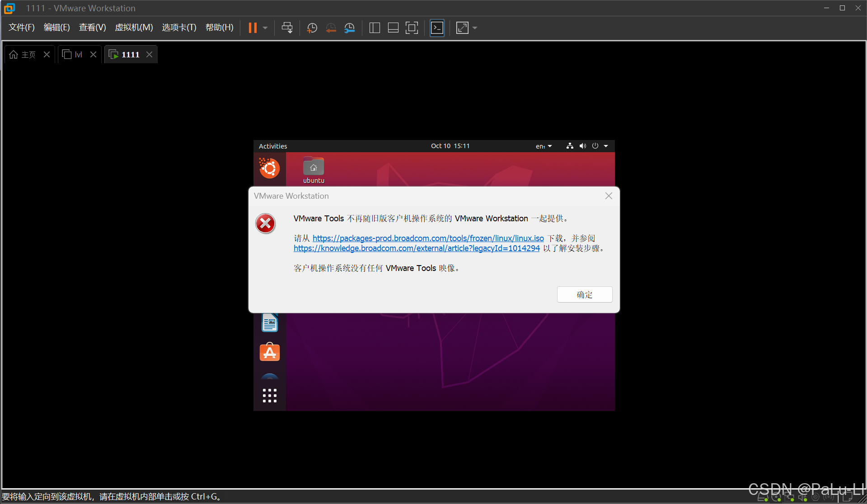867x504 pixels.
Task: Enter full screen mode
Action: [412, 28]
